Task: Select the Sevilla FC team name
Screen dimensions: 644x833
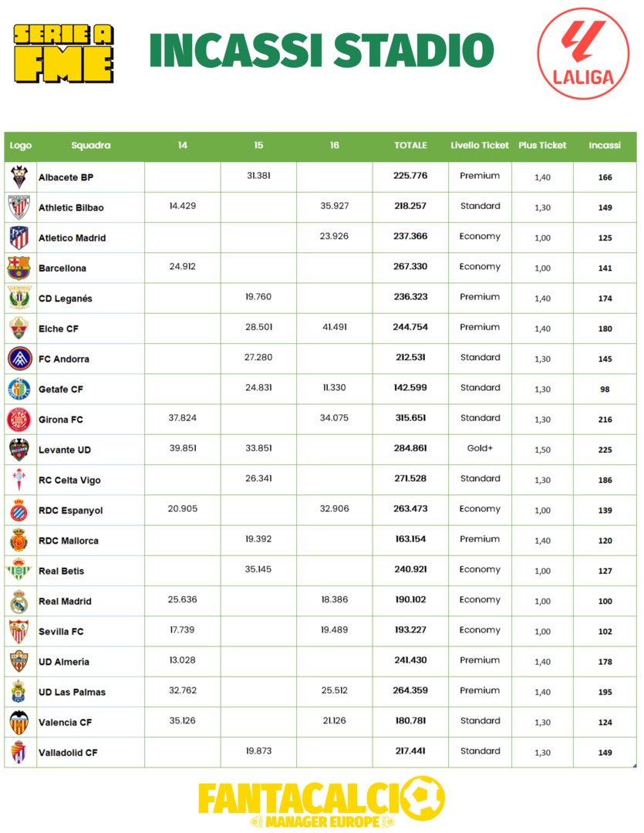Action: point(62,632)
